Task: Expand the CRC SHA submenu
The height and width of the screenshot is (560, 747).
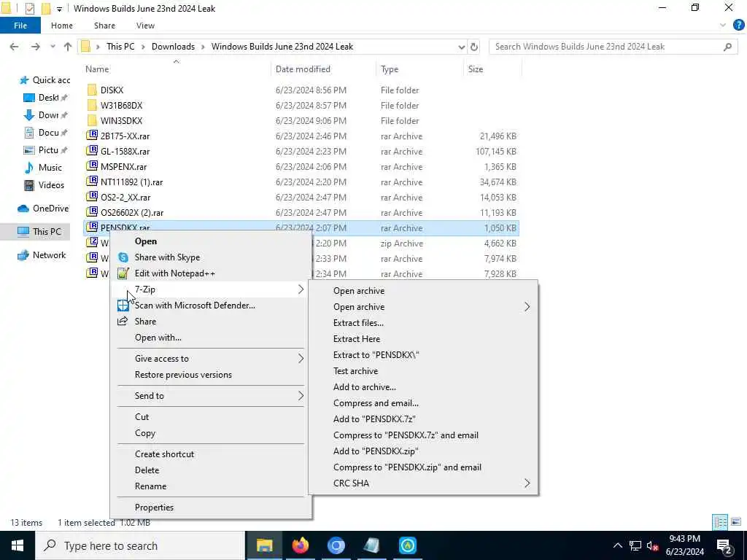Action: point(527,483)
